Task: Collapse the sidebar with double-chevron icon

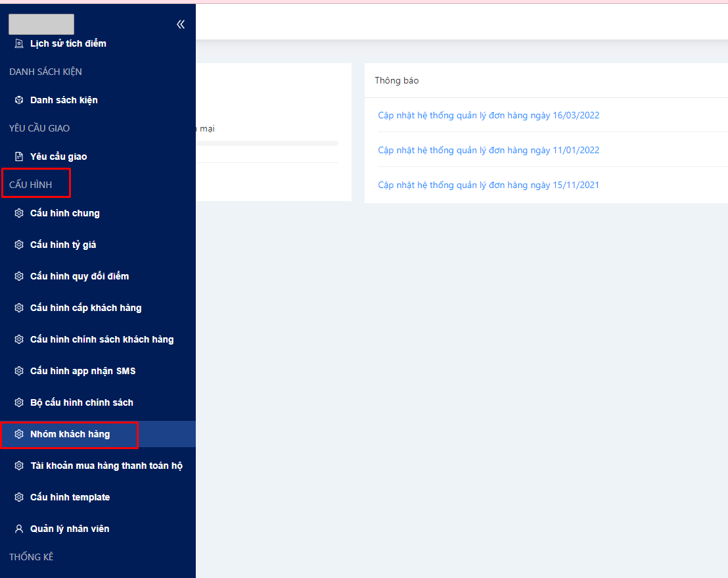Action: click(181, 24)
